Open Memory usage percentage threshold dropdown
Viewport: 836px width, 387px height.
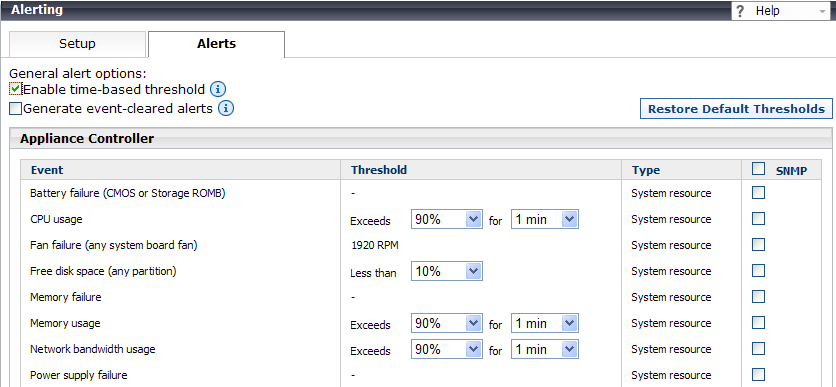447,324
